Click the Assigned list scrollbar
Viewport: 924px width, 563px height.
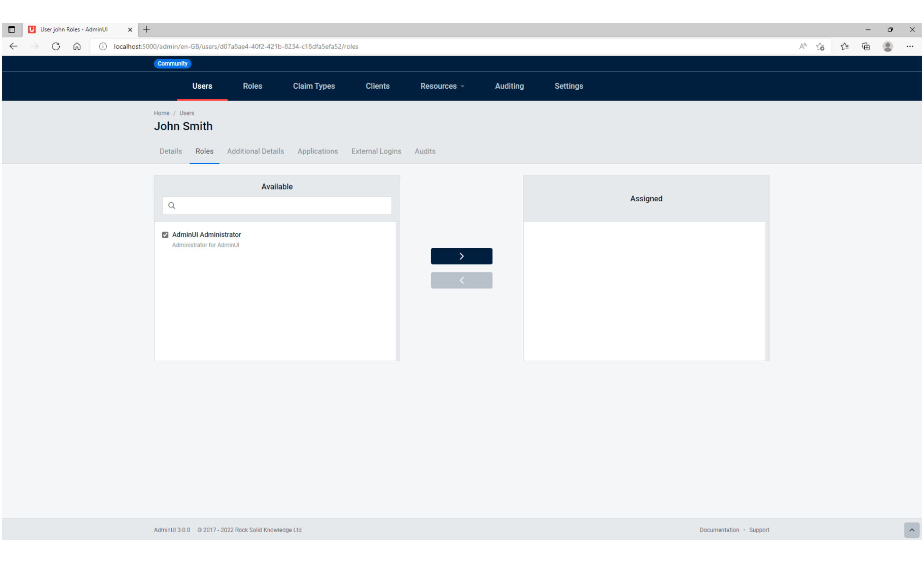[767, 291]
